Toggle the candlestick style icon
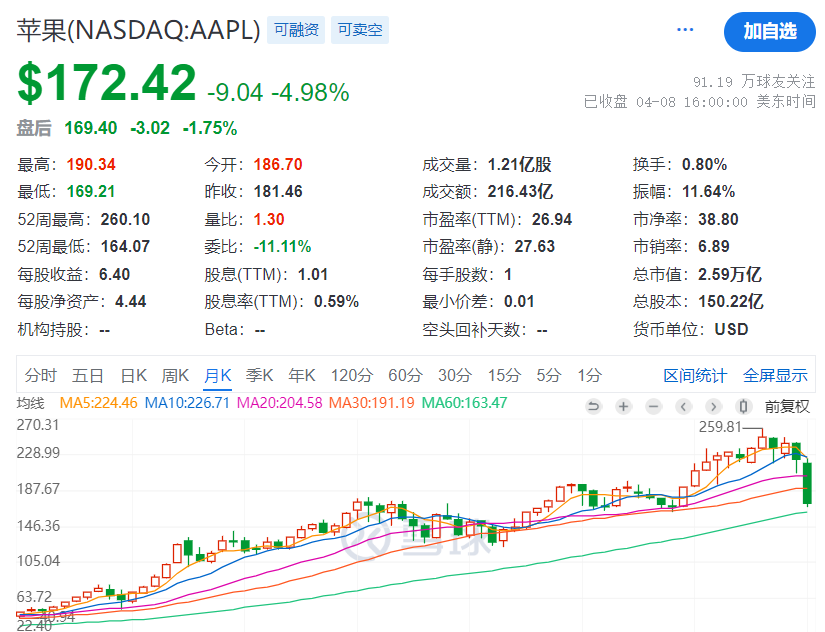The width and height of the screenshot is (825, 632). [743, 406]
